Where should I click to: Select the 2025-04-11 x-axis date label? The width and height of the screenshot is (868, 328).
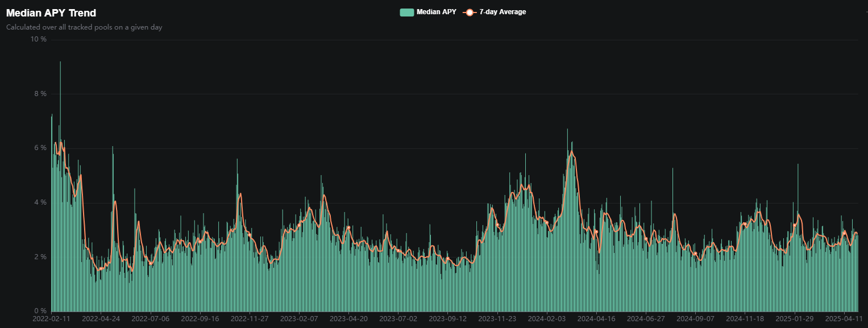(x=843, y=319)
